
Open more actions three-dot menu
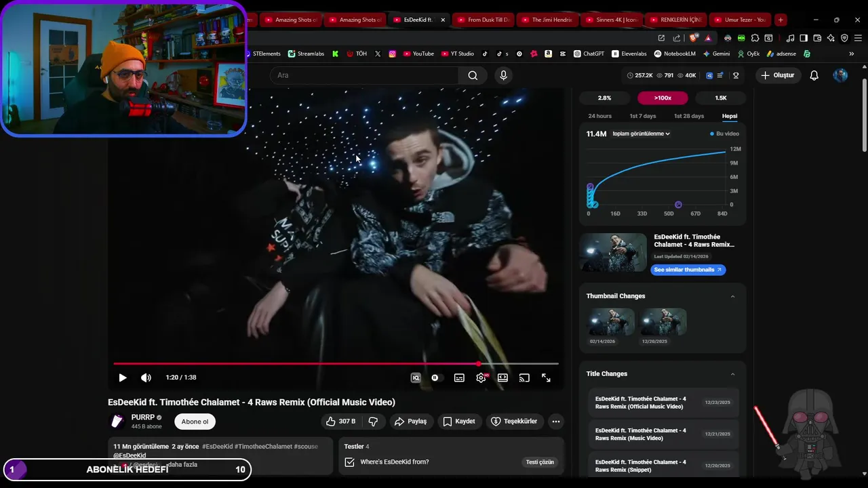(x=556, y=422)
